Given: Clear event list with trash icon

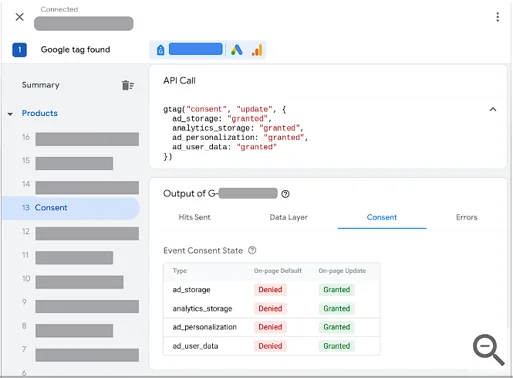Looking at the screenshot, I should click(128, 85).
